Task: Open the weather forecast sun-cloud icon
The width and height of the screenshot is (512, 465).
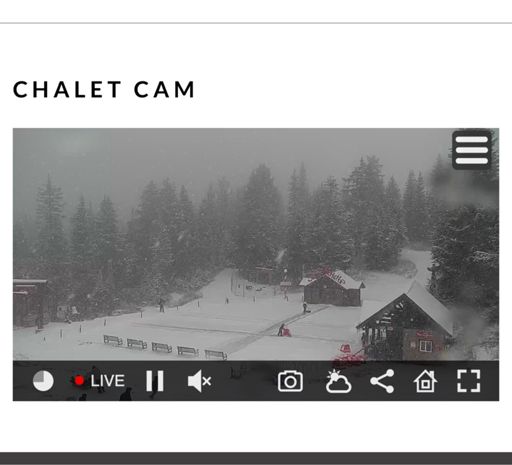Action: [x=338, y=381]
